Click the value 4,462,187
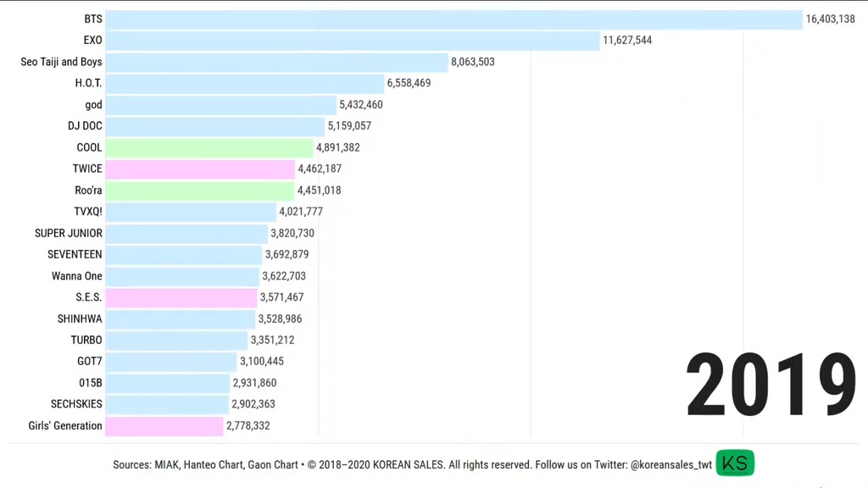The height and width of the screenshot is (488, 868). [x=320, y=169]
